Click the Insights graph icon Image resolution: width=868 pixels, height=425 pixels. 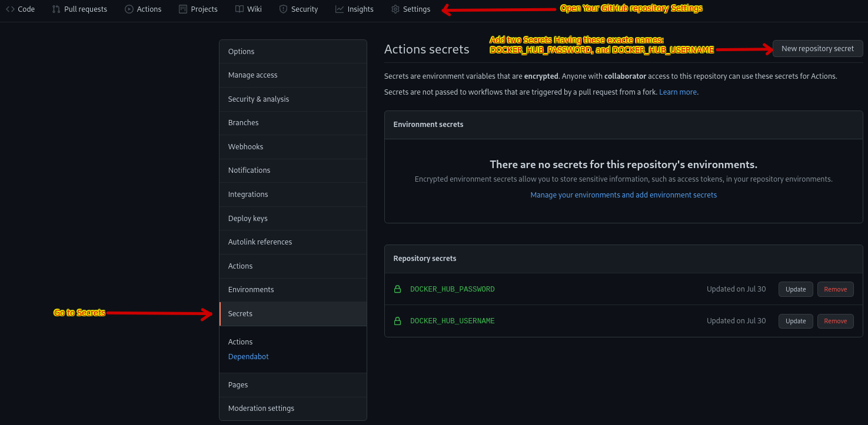point(340,9)
